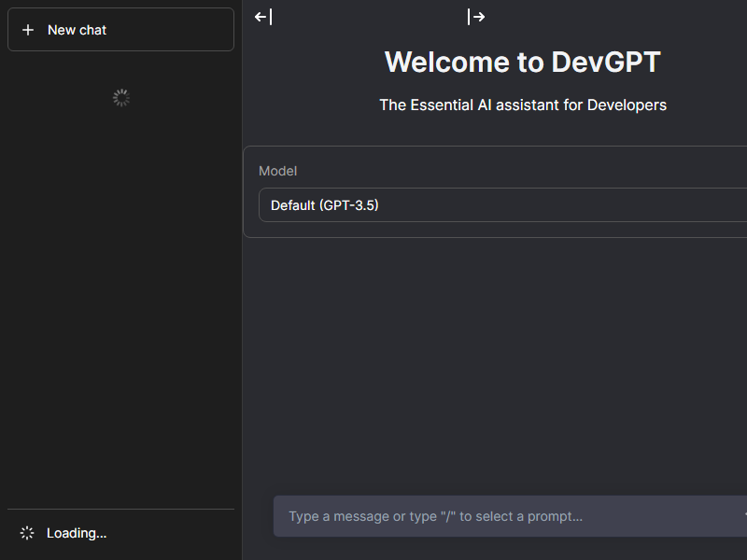747x560 pixels.
Task: Click the spinner in the conversation list
Action: coord(120,98)
